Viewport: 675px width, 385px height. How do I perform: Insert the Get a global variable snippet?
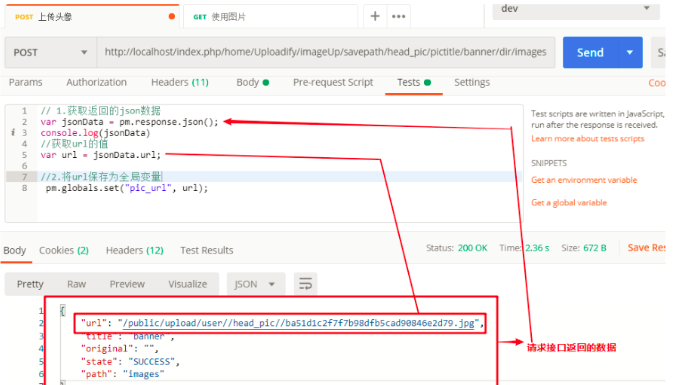[569, 202]
